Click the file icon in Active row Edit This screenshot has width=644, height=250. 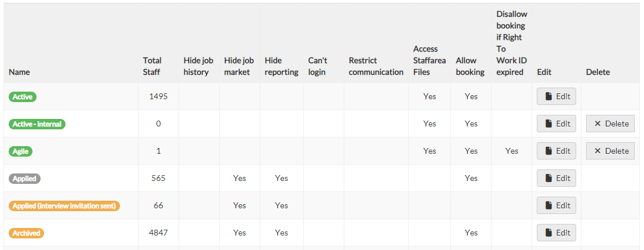click(x=548, y=97)
